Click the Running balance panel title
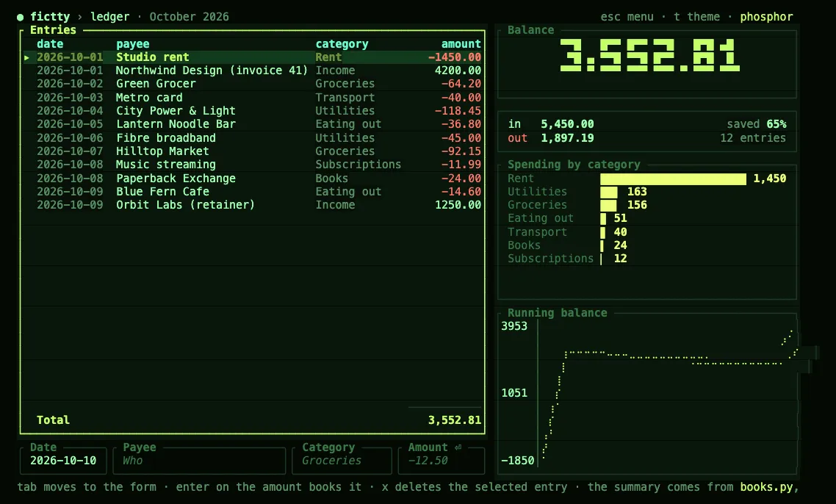836x504 pixels. coord(557,313)
